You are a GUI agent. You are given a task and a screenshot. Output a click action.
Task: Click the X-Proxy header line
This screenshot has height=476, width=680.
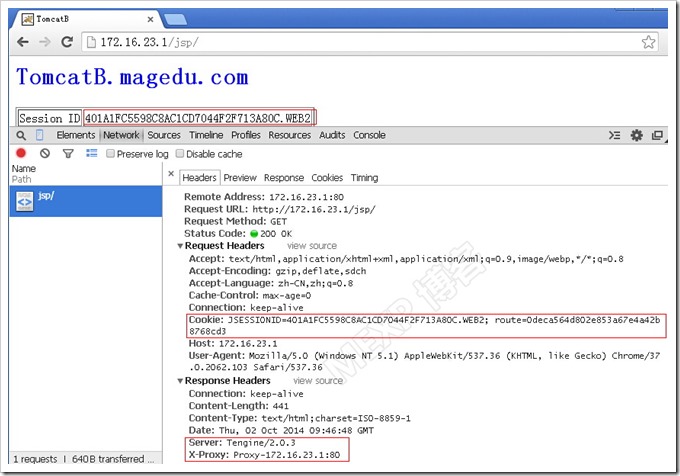click(264, 455)
